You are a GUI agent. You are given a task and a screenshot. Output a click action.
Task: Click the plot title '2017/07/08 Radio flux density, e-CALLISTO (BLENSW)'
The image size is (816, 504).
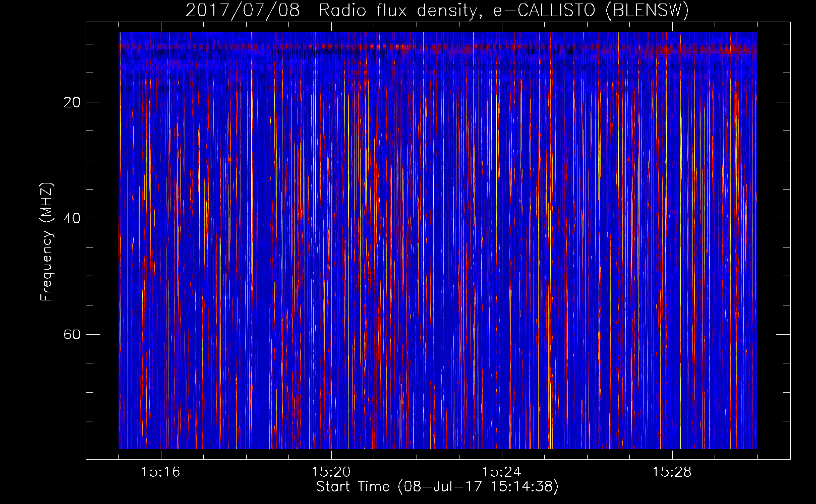[x=437, y=11]
